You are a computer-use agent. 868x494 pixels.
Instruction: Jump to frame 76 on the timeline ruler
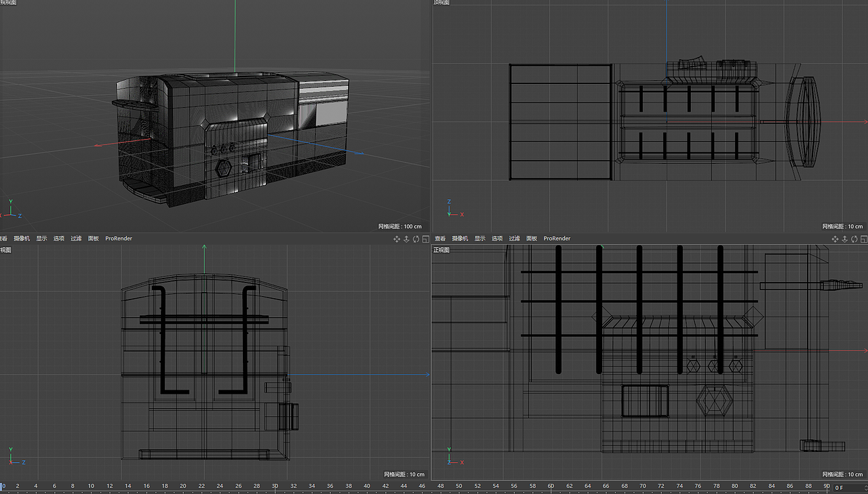(698, 486)
